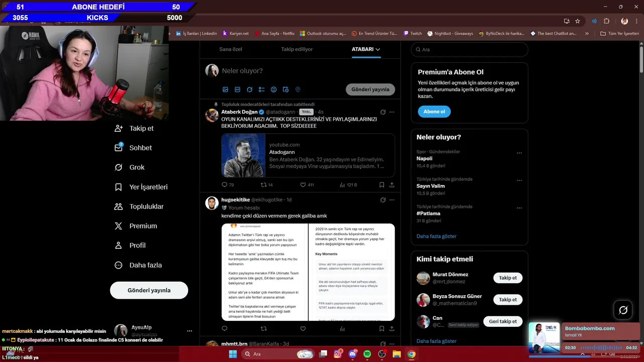Click composer Gönderi yayınla button
The image size is (644, 362).
pos(370,89)
